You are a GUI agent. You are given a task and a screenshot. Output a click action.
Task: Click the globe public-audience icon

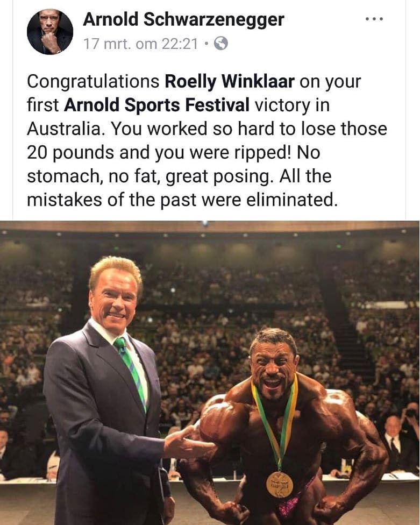pos(220,44)
